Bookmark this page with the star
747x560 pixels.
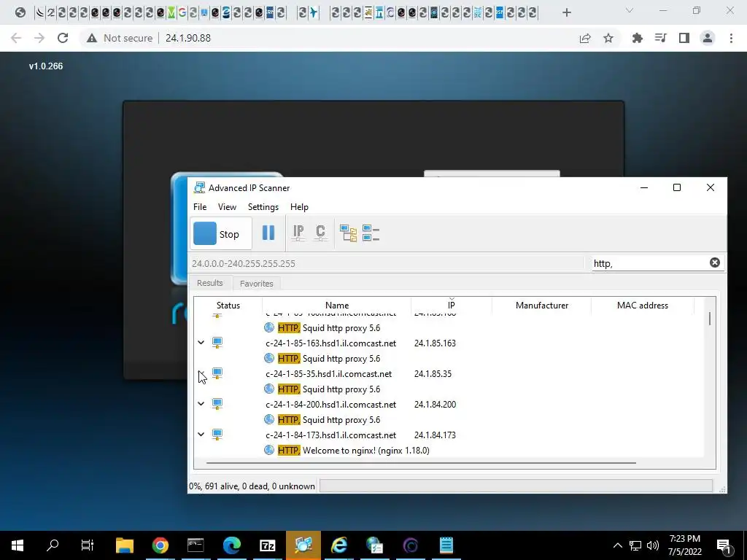coord(608,38)
